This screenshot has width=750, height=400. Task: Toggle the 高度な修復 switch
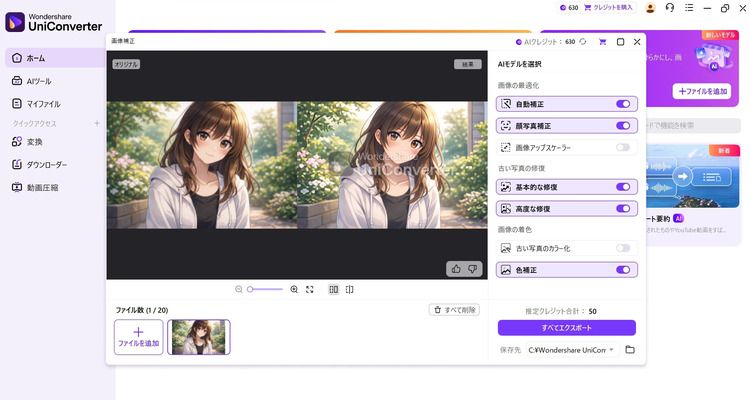pyautogui.click(x=623, y=209)
